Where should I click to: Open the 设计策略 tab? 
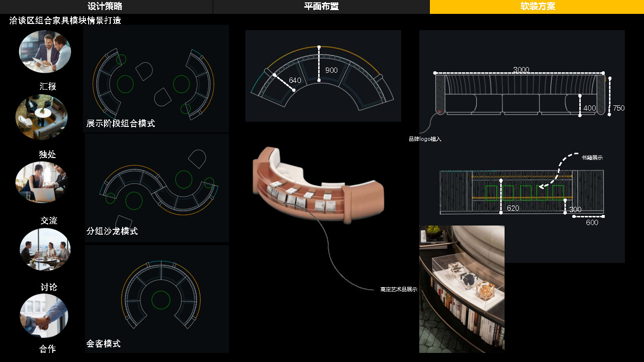pos(105,7)
